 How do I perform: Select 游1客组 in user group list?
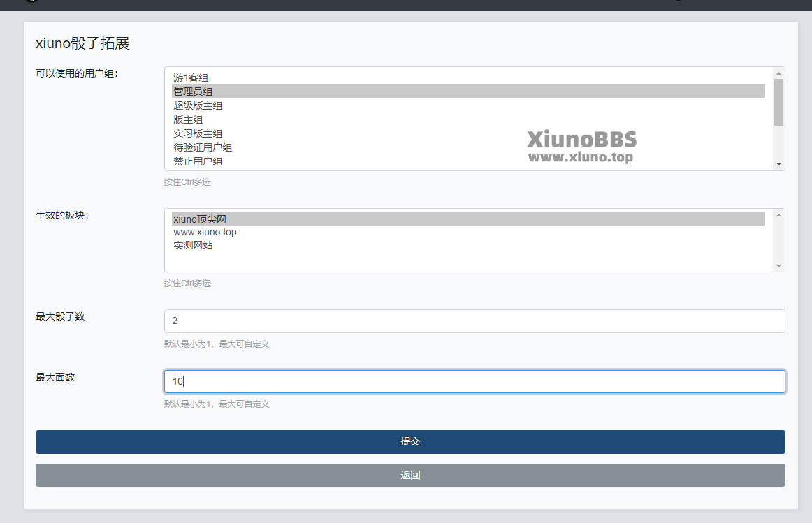click(468, 78)
